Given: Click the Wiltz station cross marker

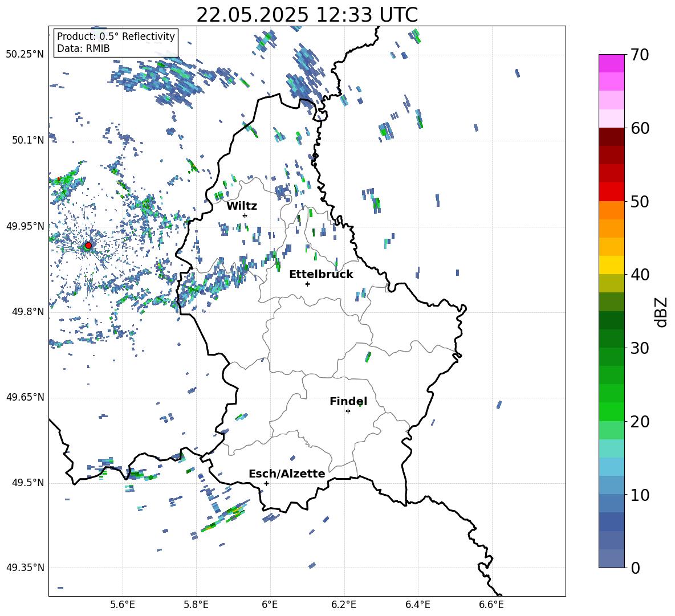Looking at the screenshot, I should 245,215.
